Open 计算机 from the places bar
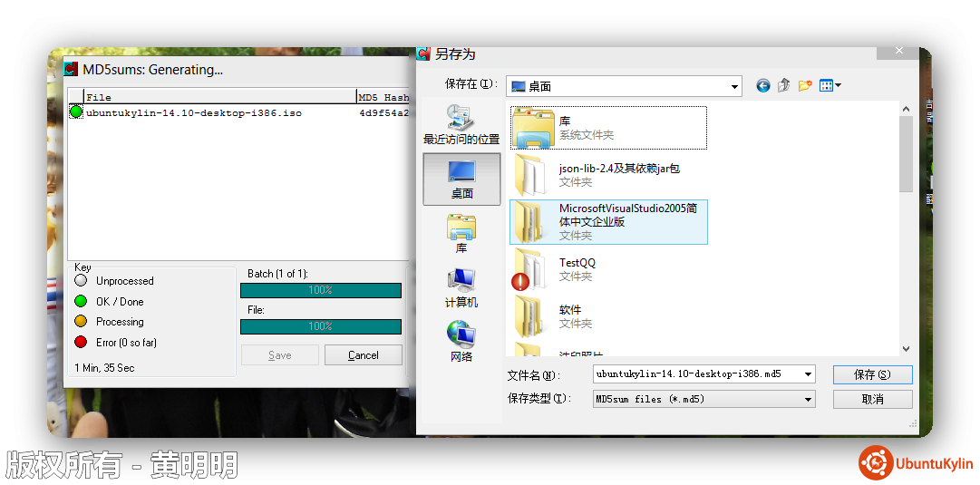980x485 pixels. [461, 287]
